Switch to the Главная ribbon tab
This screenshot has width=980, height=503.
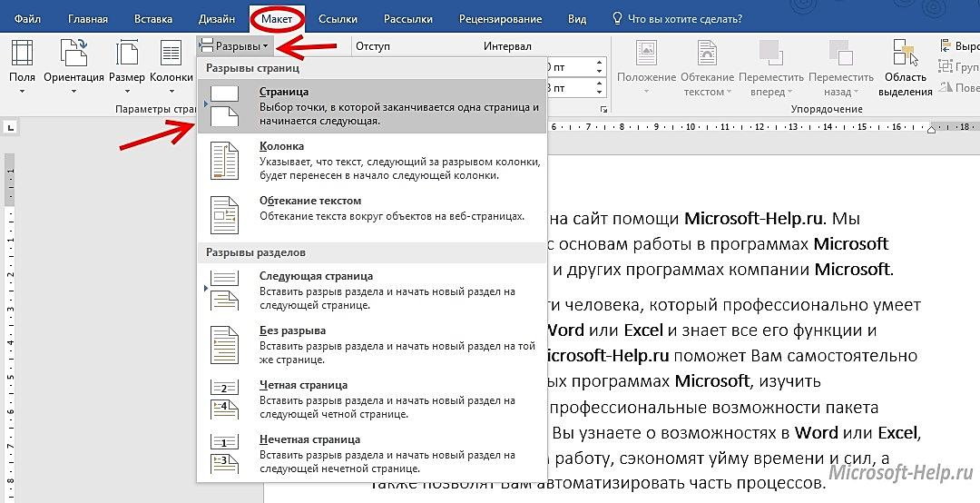click(x=87, y=19)
